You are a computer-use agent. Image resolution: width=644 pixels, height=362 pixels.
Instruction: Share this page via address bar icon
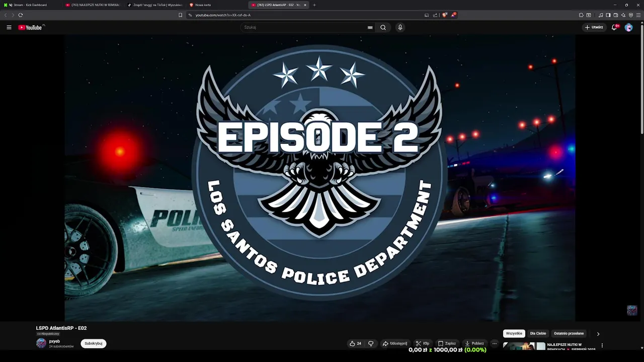[435, 15]
